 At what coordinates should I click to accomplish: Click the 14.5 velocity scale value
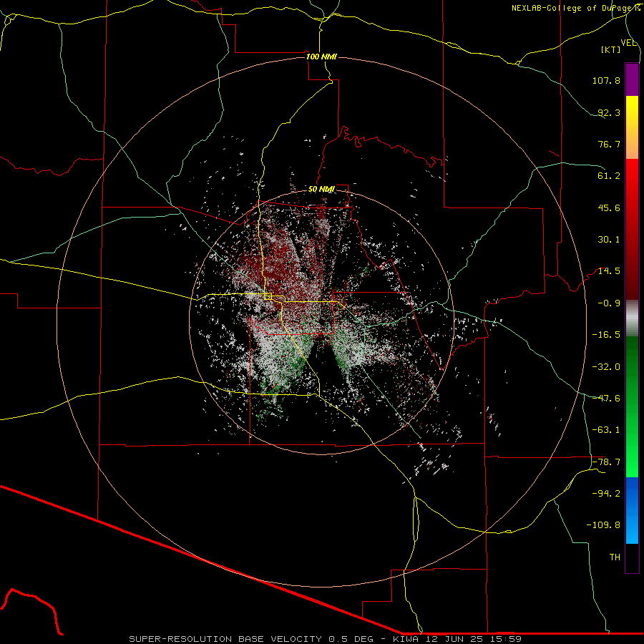pos(609,271)
